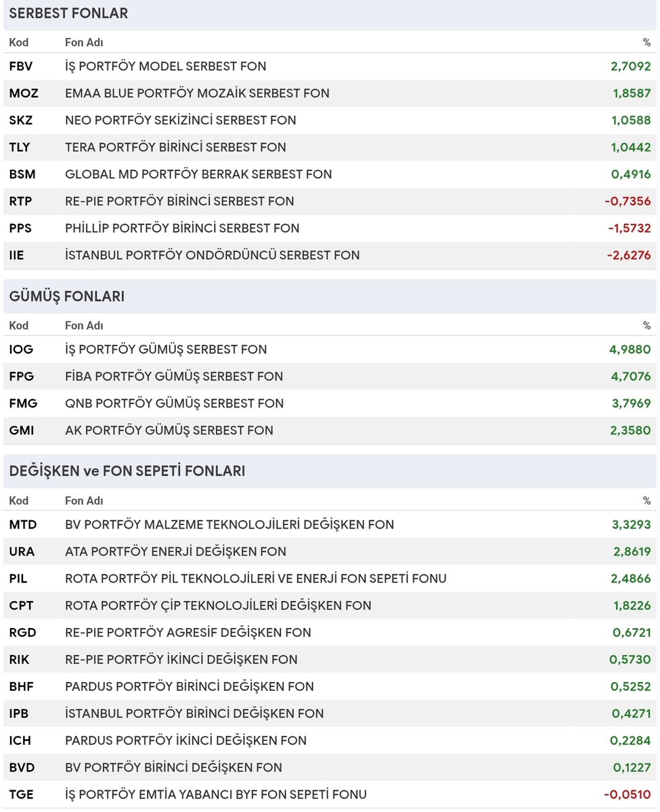
Task: Click the 3,3293 return value
Action: point(631,525)
